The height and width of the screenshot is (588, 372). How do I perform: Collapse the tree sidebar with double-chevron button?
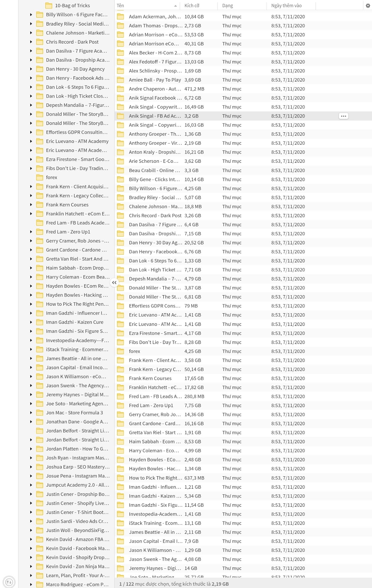pos(114,283)
